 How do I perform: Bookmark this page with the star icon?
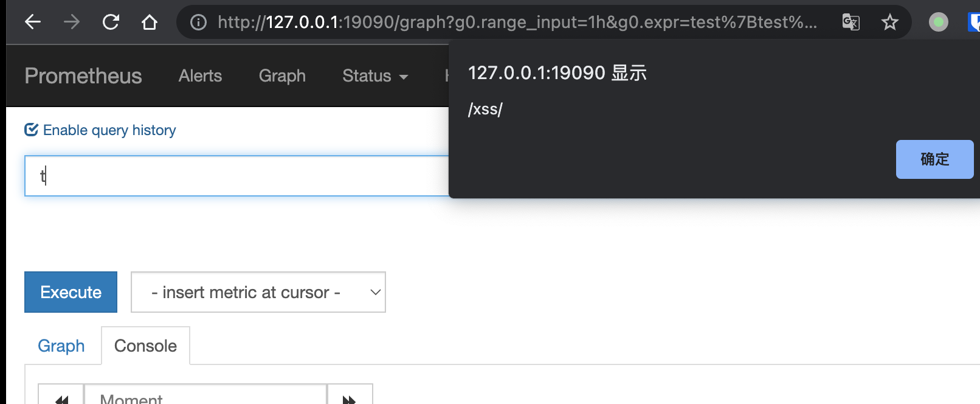pos(890,23)
